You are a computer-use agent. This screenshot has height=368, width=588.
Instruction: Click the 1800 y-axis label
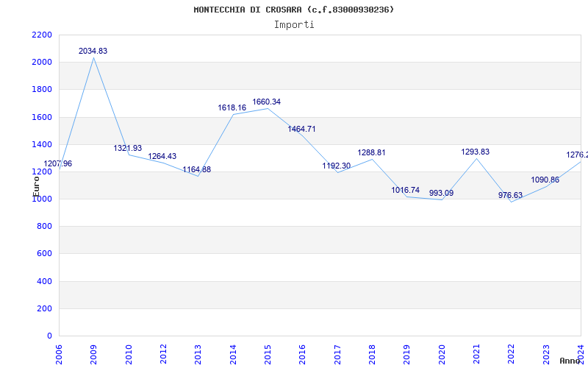pos(42,90)
